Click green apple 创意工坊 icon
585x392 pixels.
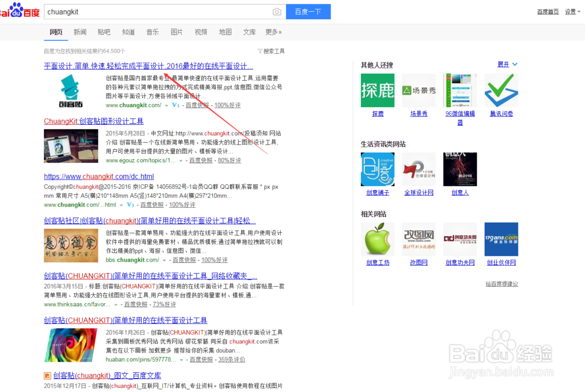(377, 239)
